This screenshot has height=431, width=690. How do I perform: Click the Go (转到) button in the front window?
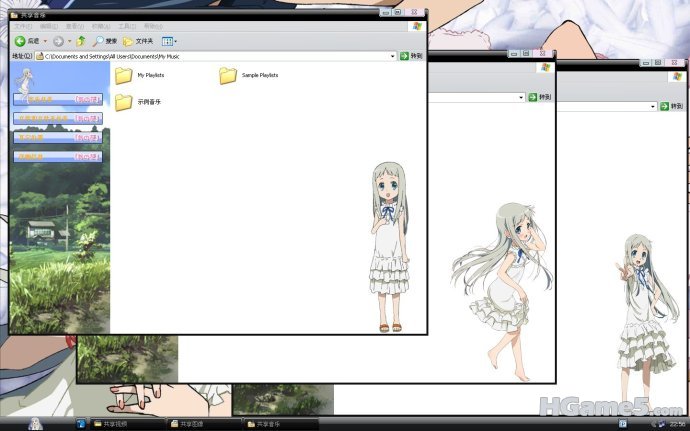point(411,56)
